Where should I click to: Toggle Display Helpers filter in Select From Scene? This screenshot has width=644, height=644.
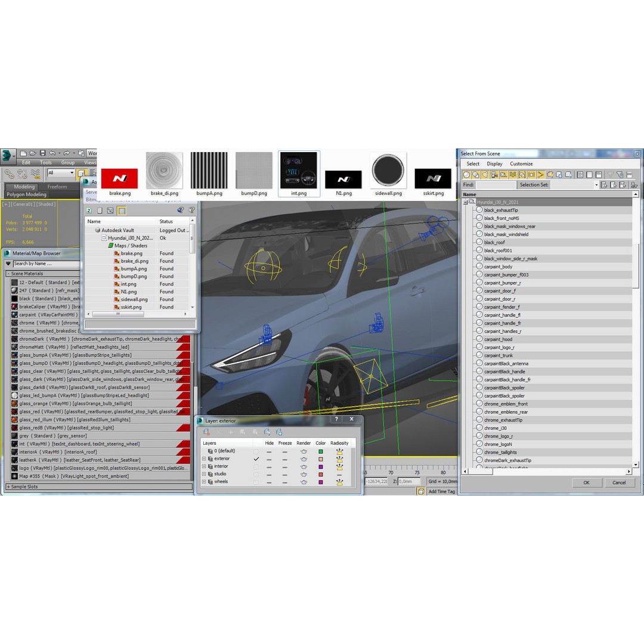tap(503, 175)
